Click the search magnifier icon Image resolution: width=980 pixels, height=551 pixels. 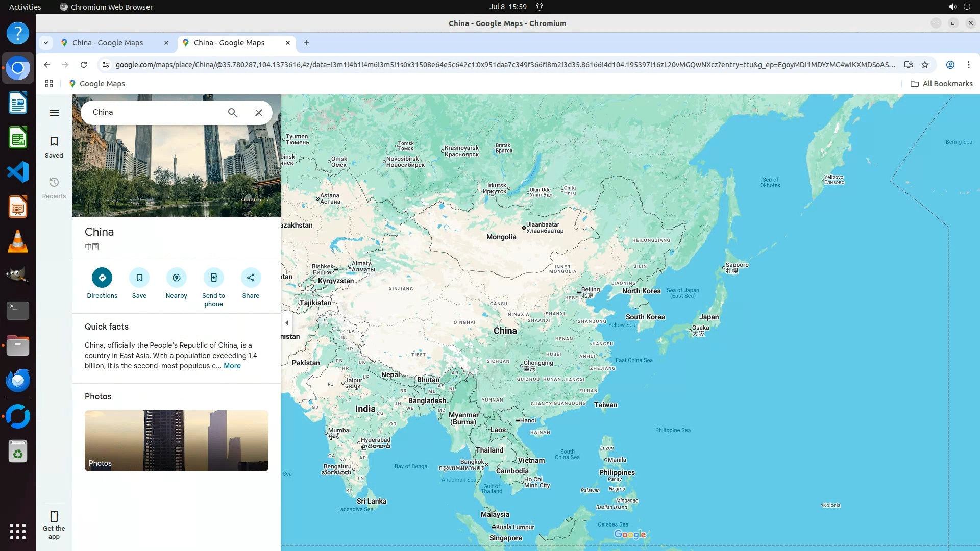(x=232, y=113)
